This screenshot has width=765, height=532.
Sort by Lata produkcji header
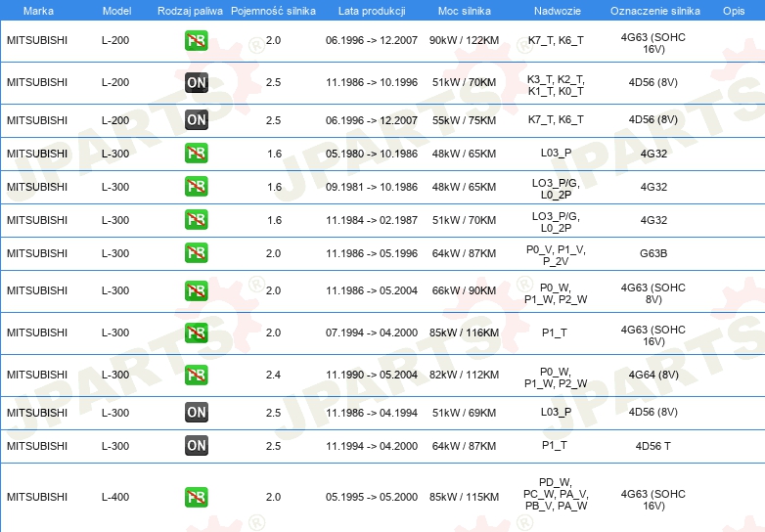372,11
